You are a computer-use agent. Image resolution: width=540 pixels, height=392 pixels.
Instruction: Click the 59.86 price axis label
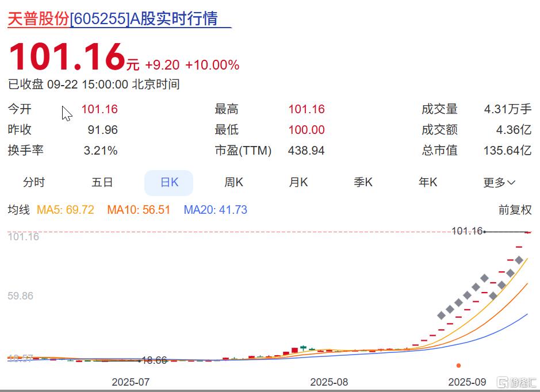(x=20, y=296)
